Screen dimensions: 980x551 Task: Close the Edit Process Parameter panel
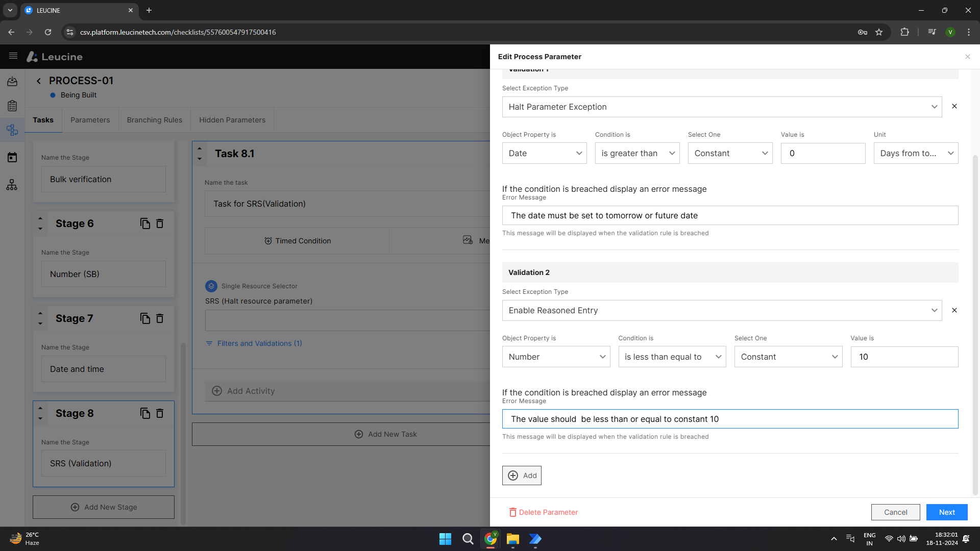click(x=967, y=57)
